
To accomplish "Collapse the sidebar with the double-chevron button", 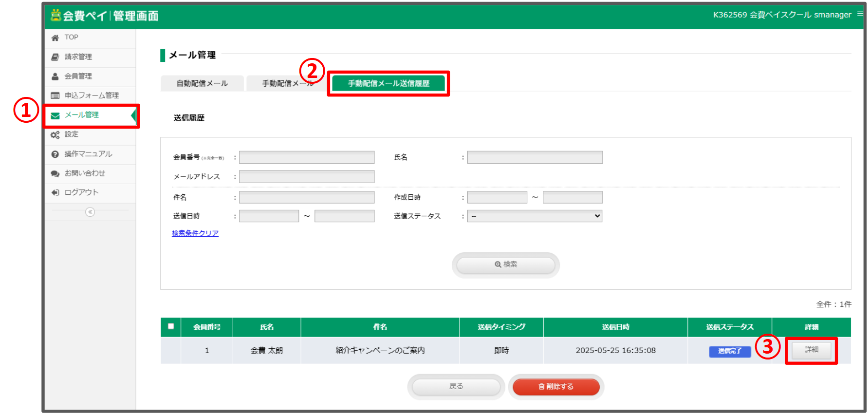I will (90, 212).
